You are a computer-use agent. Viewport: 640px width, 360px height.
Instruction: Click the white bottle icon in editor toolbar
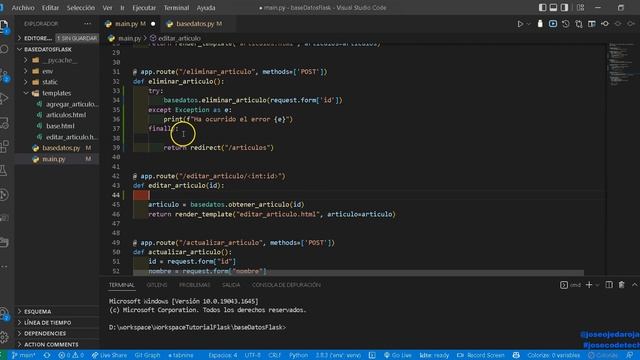(540, 24)
